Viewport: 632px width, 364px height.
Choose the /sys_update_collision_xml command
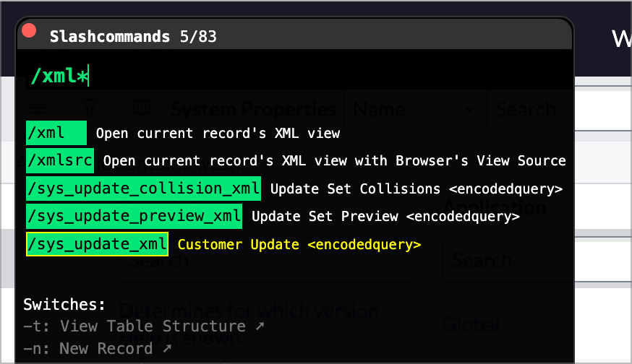point(143,189)
